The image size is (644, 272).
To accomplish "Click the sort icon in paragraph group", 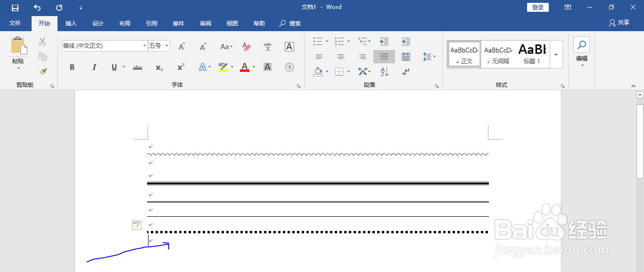I will pyautogui.click(x=385, y=72).
